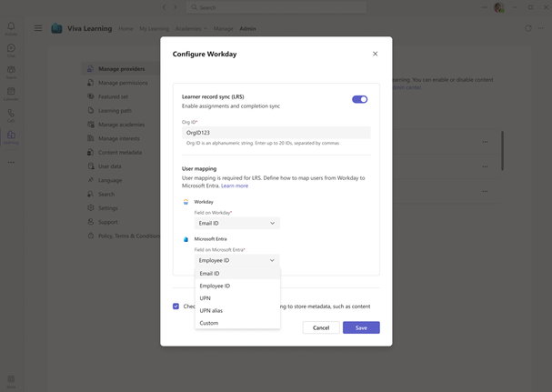This screenshot has width=552, height=392.
Task: Open the Learn more link
Action: (x=235, y=186)
